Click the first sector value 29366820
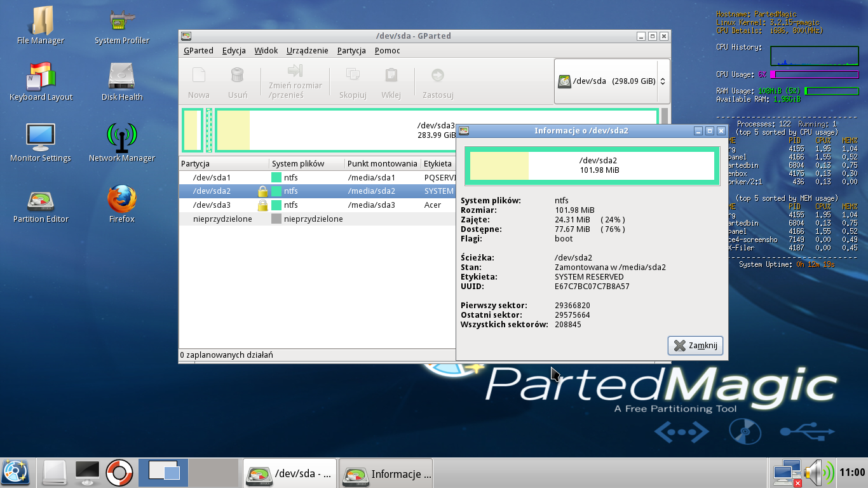Image resolution: width=868 pixels, height=488 pixels. [x=573, y=306]
